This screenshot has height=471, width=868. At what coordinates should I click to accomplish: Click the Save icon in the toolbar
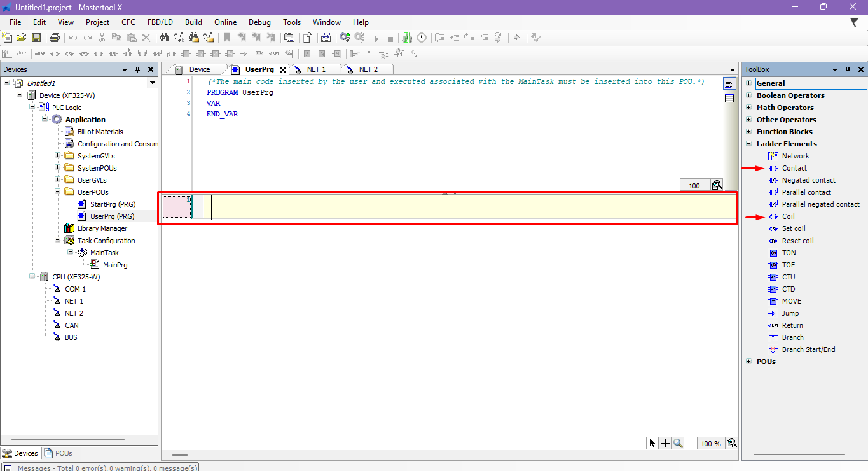point(36,38)
